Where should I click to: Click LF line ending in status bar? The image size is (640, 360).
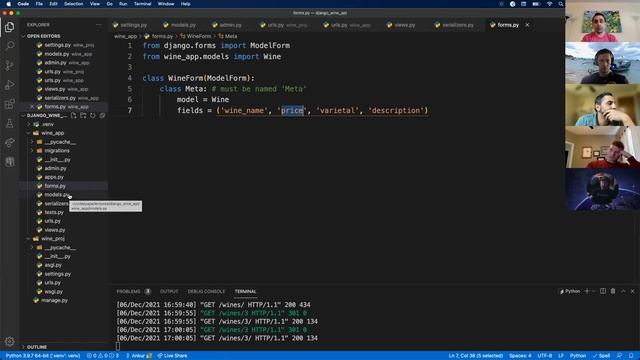coord(561,356)
